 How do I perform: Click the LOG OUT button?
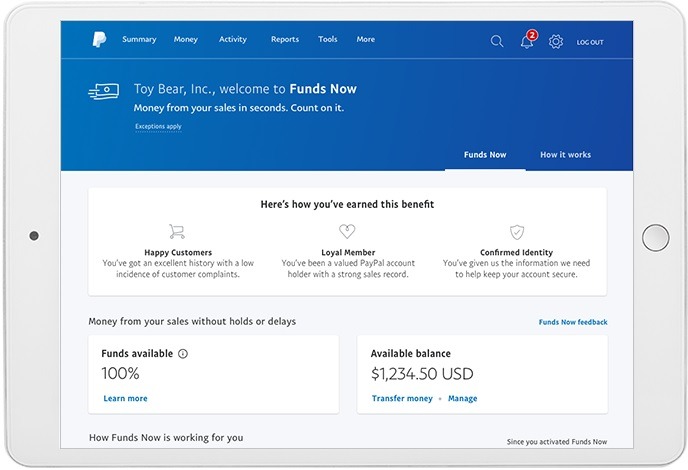tap(590, 42)
